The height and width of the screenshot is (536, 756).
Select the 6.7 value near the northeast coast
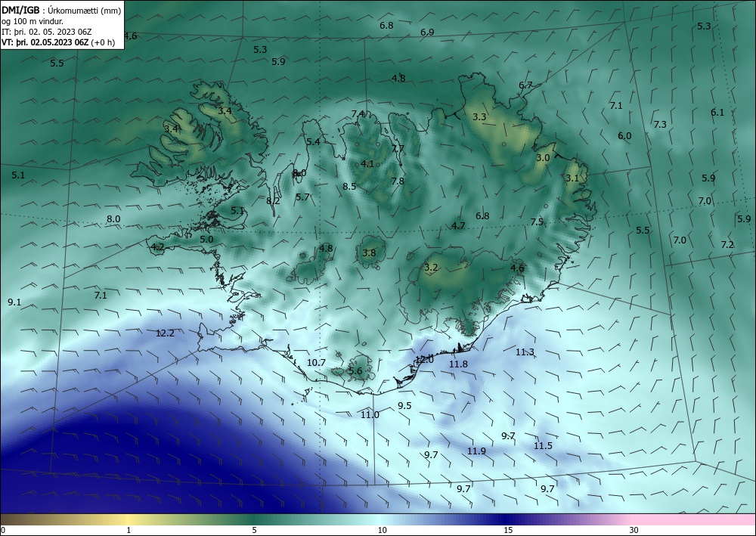(525, 85)
